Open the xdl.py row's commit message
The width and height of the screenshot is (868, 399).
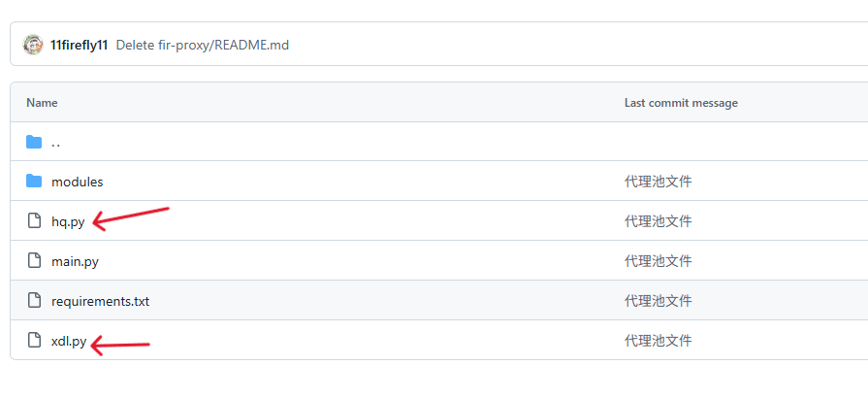click(x=658, y=341)
